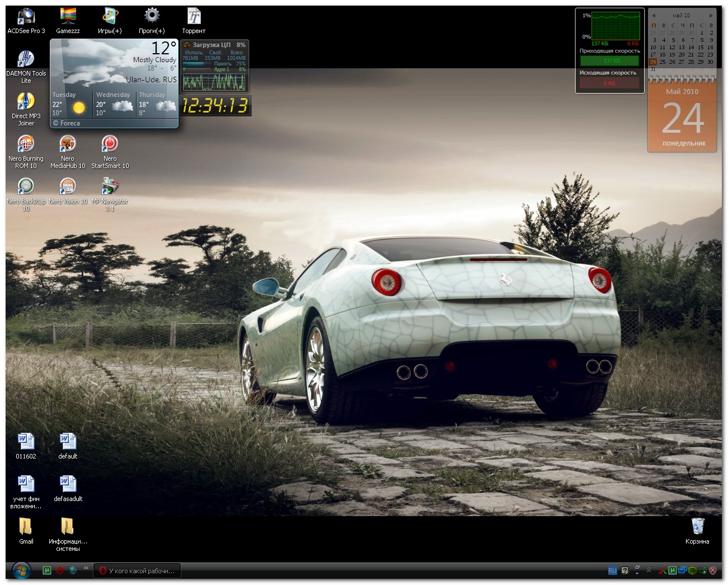Go to next month in calendar gadget

pos(711,16)
